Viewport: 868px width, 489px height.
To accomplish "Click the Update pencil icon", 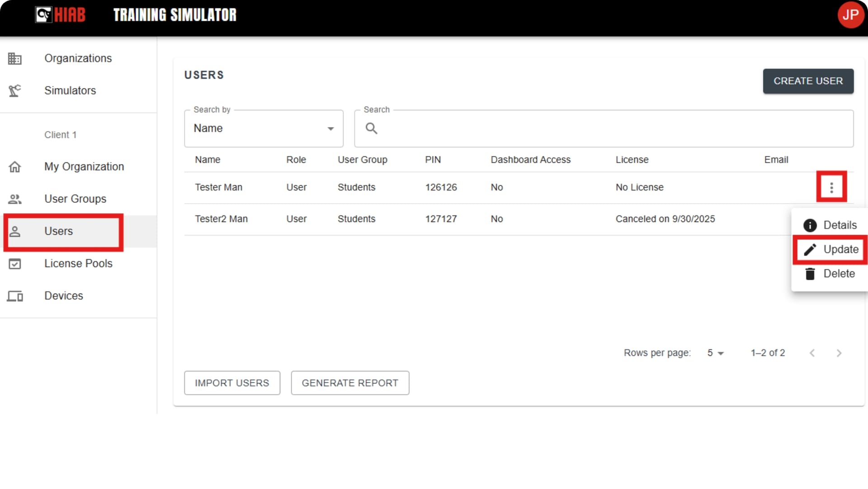I will 810,250.
